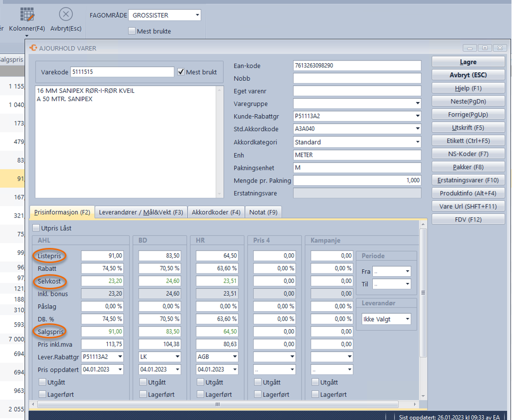Click the Etikett (Ctrl+F5) button
This screenshot has height=420, width=512.
pyautogui.click(x=468, y=141)
